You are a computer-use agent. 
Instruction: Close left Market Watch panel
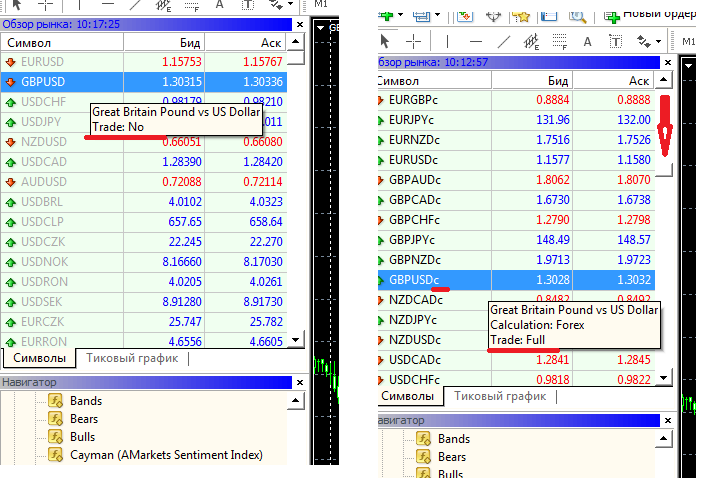coord(300,24)
